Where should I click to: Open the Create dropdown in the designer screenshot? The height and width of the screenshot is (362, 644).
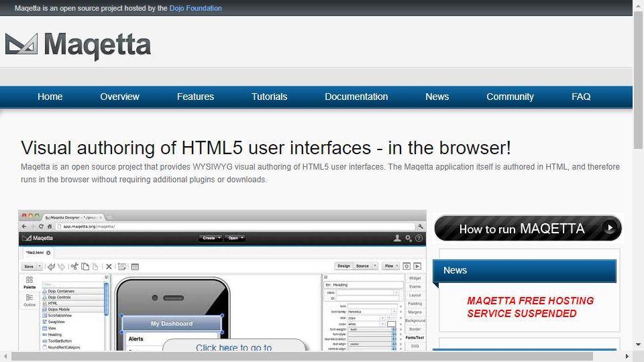[x=211, y=238]
